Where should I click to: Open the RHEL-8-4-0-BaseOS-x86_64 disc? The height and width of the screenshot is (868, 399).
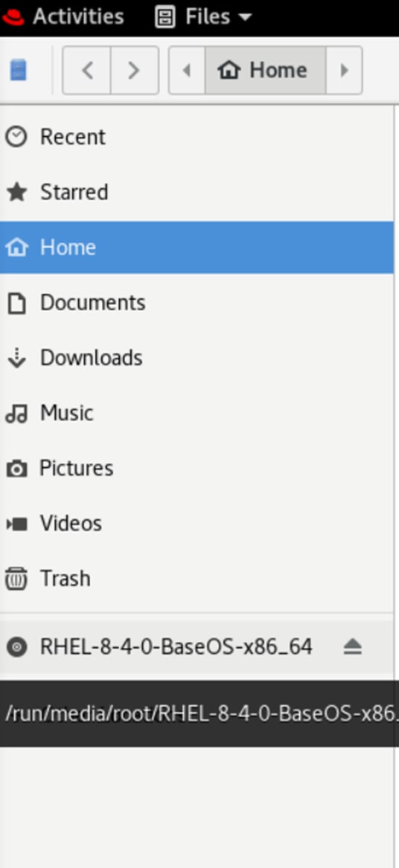197,646
